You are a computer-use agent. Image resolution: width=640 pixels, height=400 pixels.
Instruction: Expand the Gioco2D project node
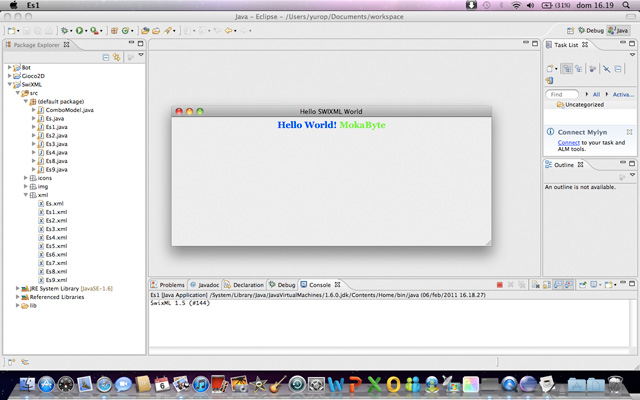point(9,76)
